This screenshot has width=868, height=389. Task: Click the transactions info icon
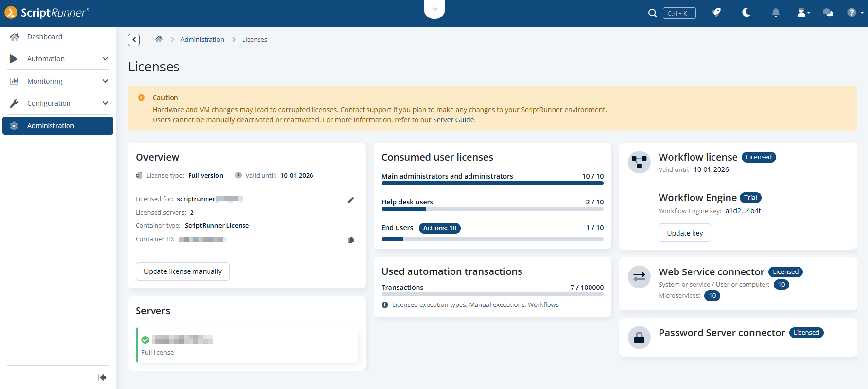click(x=385, y=305)
